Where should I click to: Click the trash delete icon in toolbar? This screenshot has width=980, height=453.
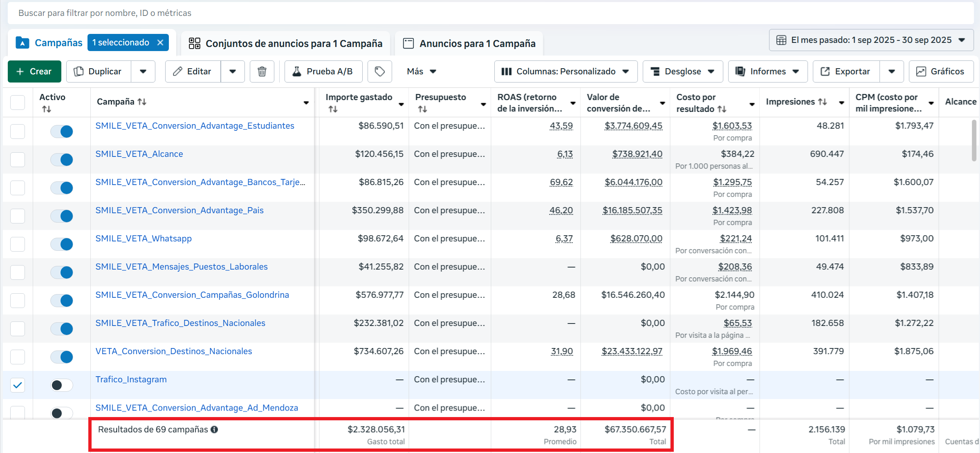point(262,71)
